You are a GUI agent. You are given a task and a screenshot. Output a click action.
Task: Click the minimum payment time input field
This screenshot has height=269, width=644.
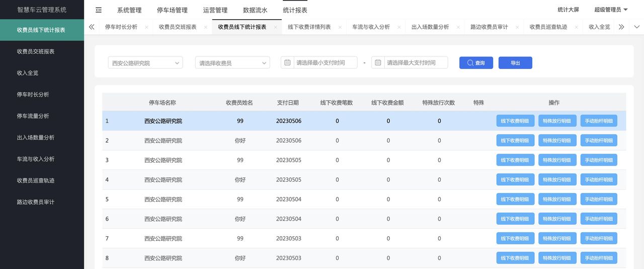[319, 62]
